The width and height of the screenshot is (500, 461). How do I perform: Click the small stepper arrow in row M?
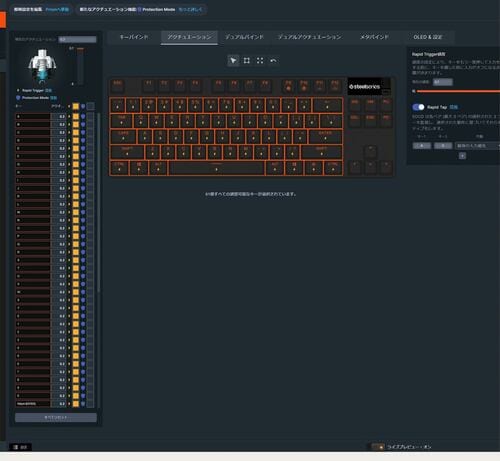click(69, 212)
